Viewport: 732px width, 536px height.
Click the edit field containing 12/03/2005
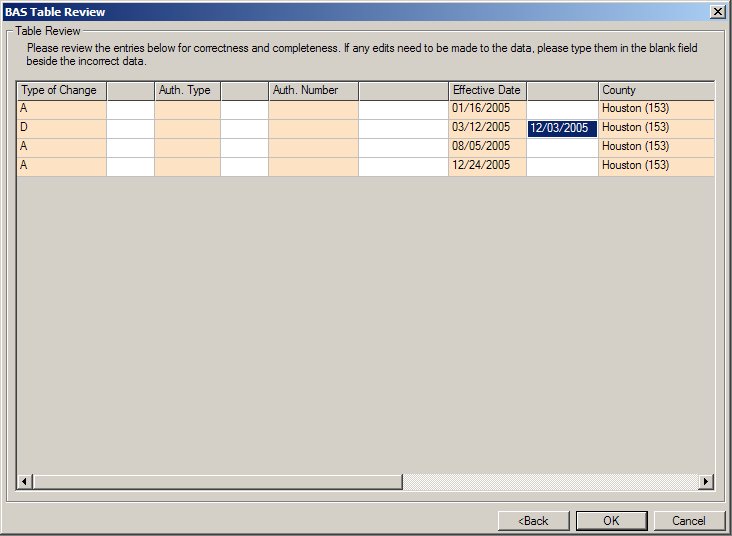click(562, 128)
